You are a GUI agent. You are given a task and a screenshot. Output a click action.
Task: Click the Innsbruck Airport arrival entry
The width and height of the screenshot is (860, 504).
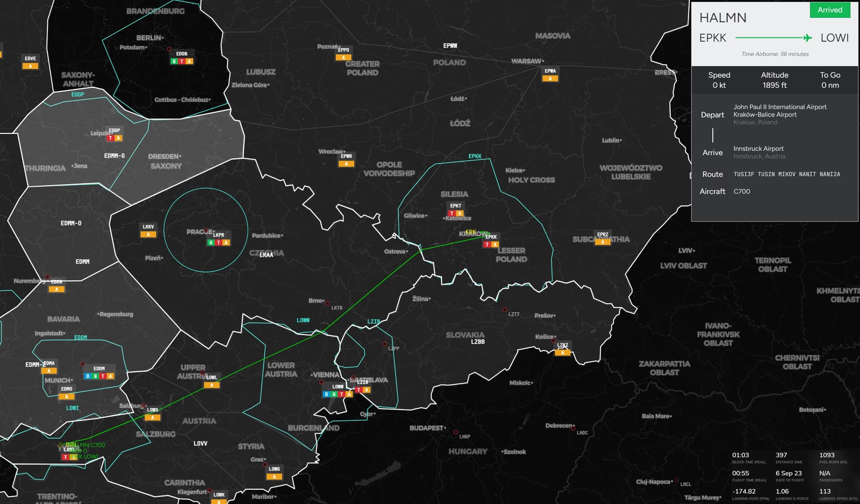coord(758,149)
